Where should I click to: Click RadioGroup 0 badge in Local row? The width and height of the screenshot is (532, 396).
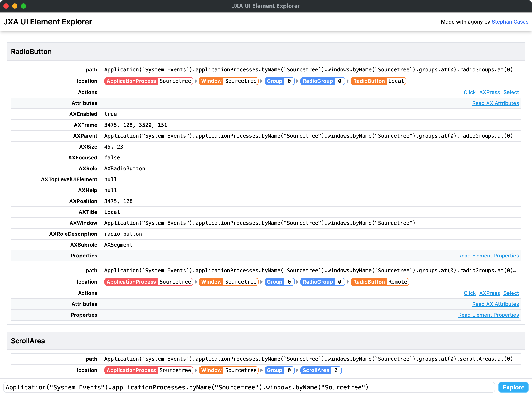point(322,81)
